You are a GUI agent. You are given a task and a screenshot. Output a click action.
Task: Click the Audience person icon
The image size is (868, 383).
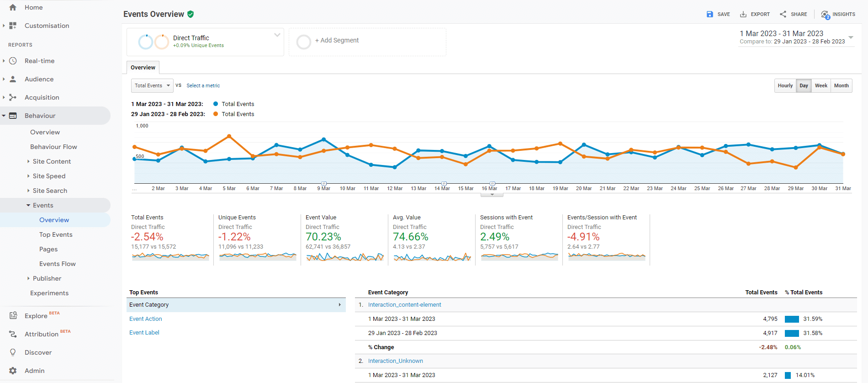13,79
